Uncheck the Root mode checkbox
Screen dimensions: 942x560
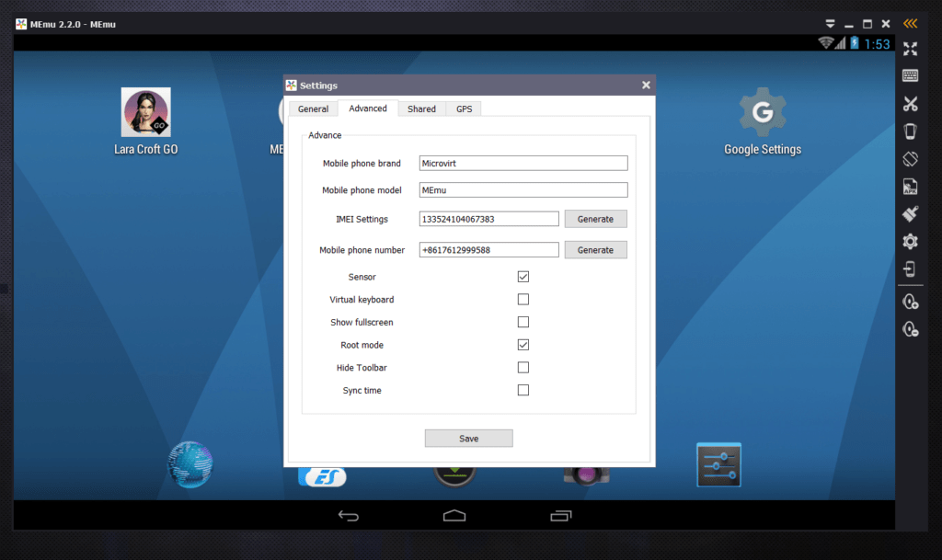coord(523,345)
